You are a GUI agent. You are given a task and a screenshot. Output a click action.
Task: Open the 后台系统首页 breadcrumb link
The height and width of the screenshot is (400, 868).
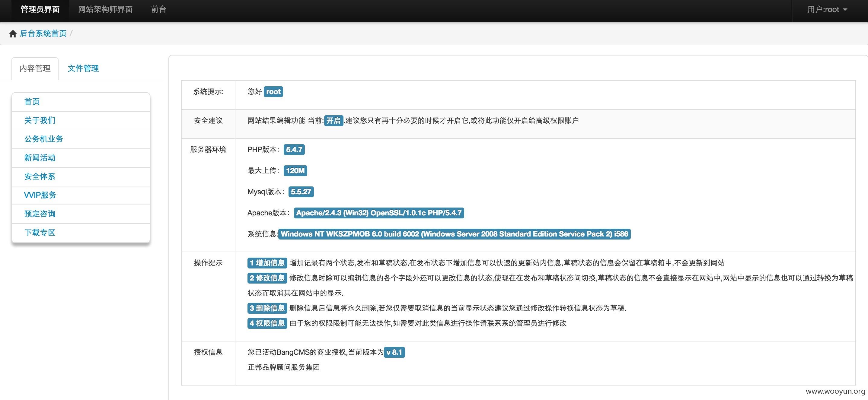pos(43,33)
